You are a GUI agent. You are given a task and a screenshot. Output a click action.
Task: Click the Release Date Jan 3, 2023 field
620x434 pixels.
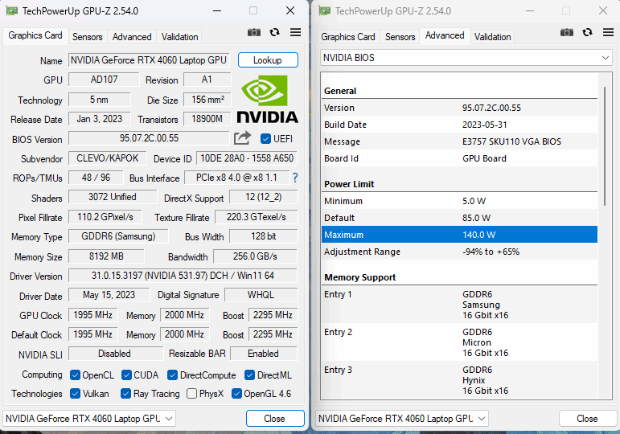point(99,119)
